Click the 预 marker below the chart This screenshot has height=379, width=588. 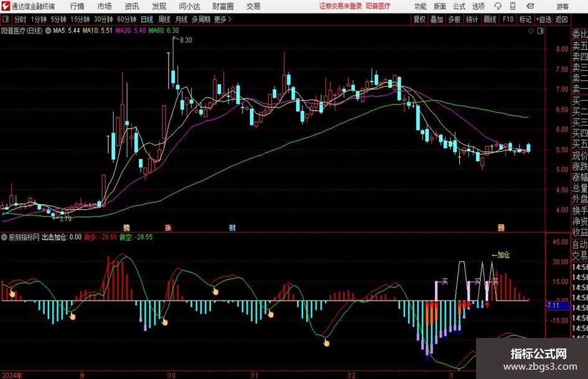click(501, 227)
